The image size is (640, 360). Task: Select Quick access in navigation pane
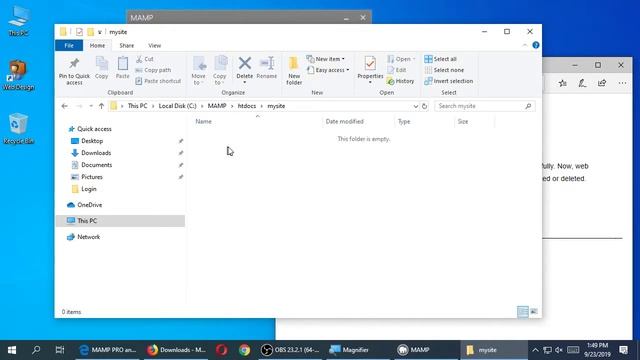[94, 129]
